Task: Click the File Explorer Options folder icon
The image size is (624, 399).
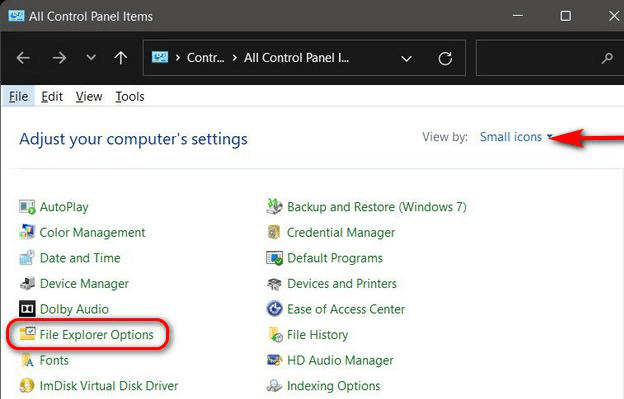Action: click(x=27, y=334)
